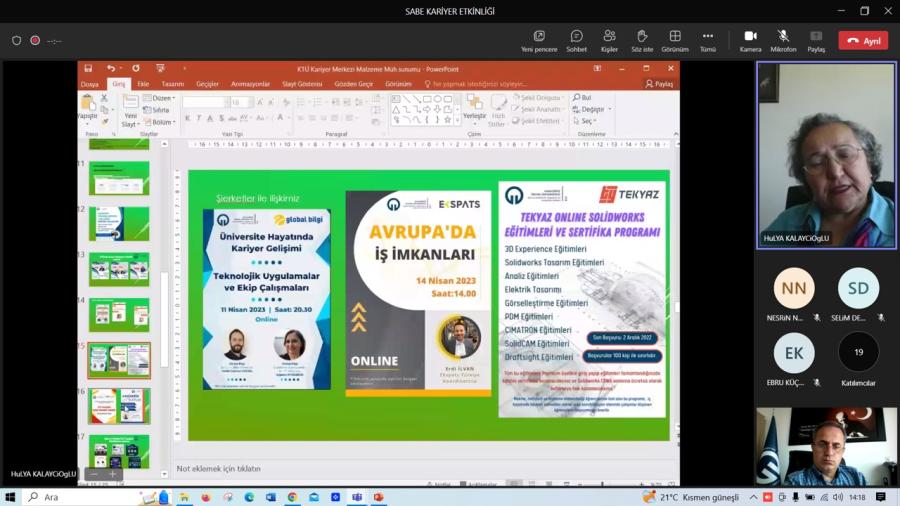Viewport: 900px width, 506px height.
Task: Click the Bul find button
Action: pos(582,98)
